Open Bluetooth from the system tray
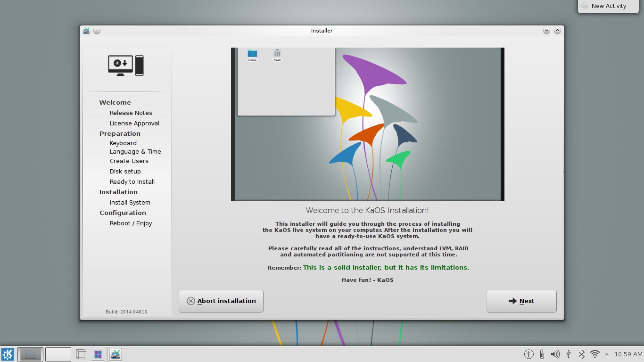This screenshot has height=362, width=644. tap(582, 354)
